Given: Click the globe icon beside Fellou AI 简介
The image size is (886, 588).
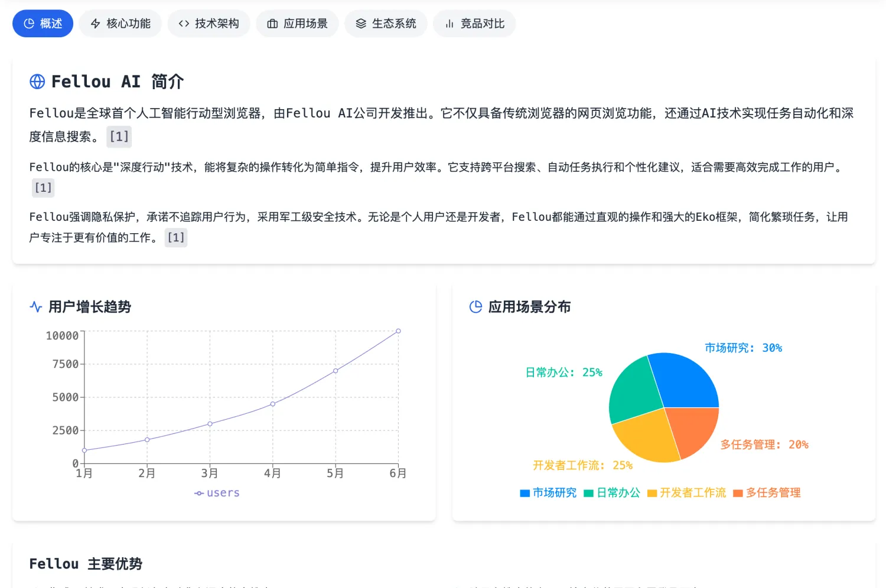Looking at the screenshot, I should click(x=37, y=81).
